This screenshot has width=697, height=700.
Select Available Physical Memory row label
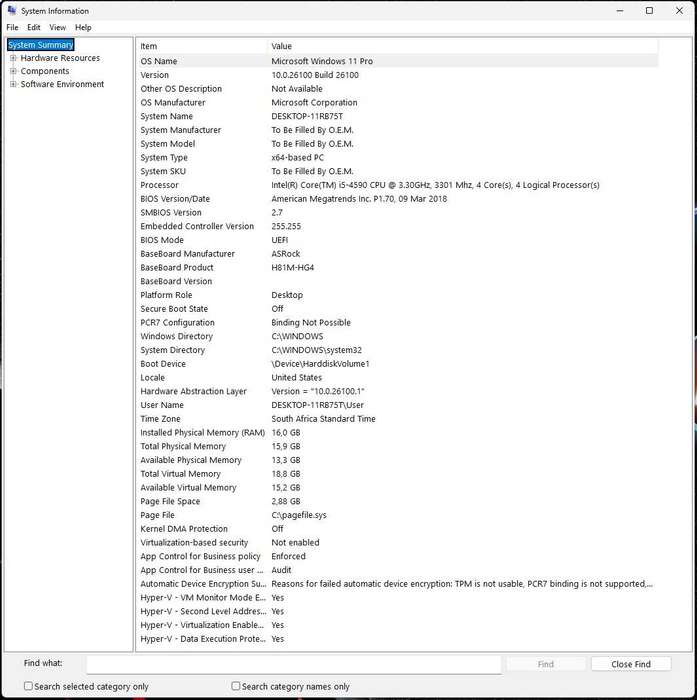point(191,460)
